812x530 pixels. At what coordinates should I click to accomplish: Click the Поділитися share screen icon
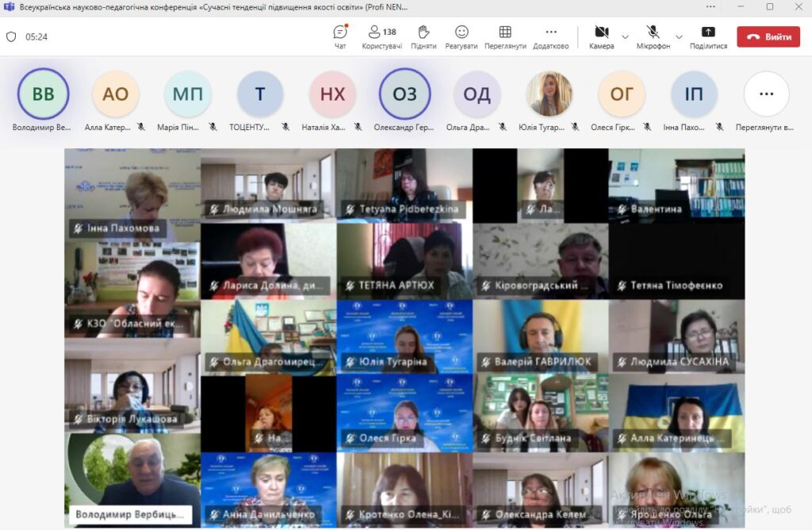[x=708, y=36]
